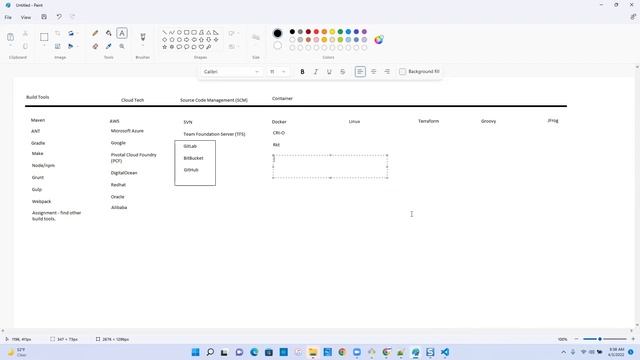
Task: Set text alignment to right
Action: [x=387, y=71]
